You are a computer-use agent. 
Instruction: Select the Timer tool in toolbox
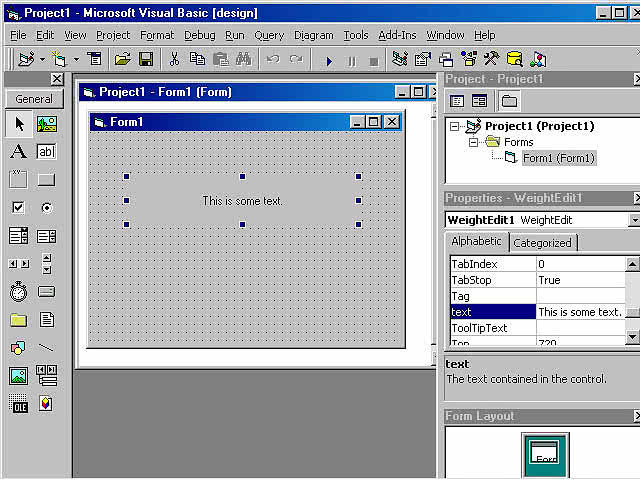coord(18,292)
